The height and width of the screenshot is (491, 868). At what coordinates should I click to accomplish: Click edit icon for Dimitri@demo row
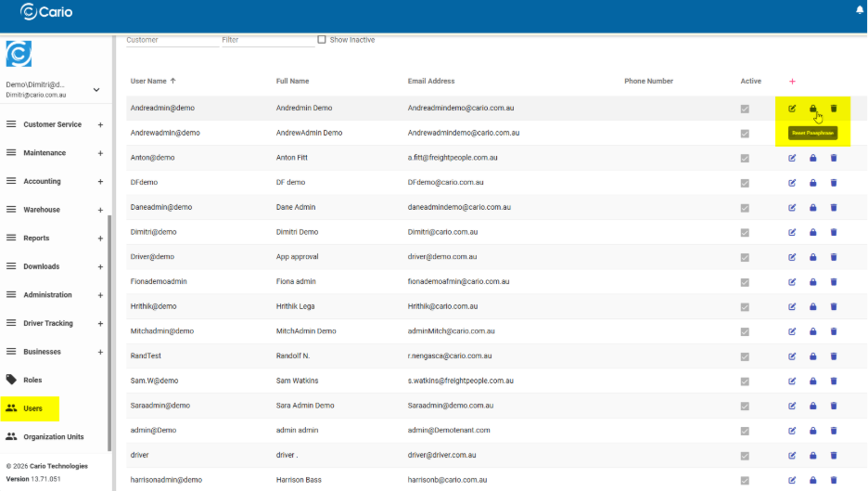pyautogui.click(x=792, y=232)
